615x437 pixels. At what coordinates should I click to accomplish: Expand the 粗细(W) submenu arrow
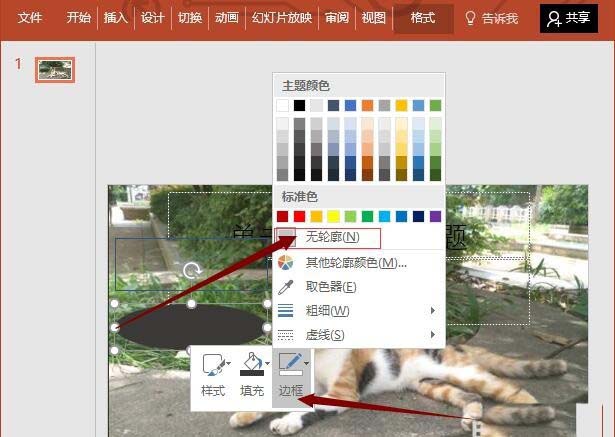point(433,311)
